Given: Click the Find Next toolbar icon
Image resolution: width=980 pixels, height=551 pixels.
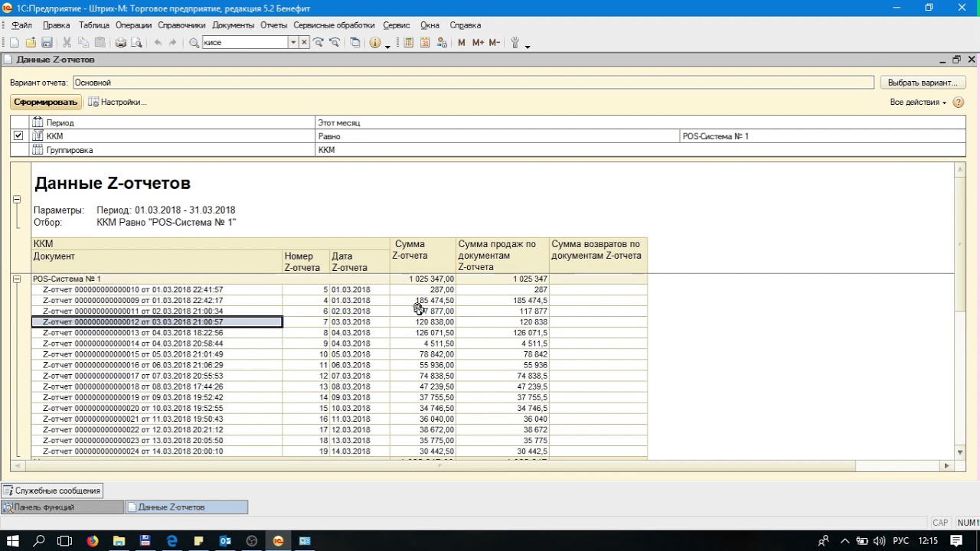Looking at the screenshot, I should tap(318, 43).
